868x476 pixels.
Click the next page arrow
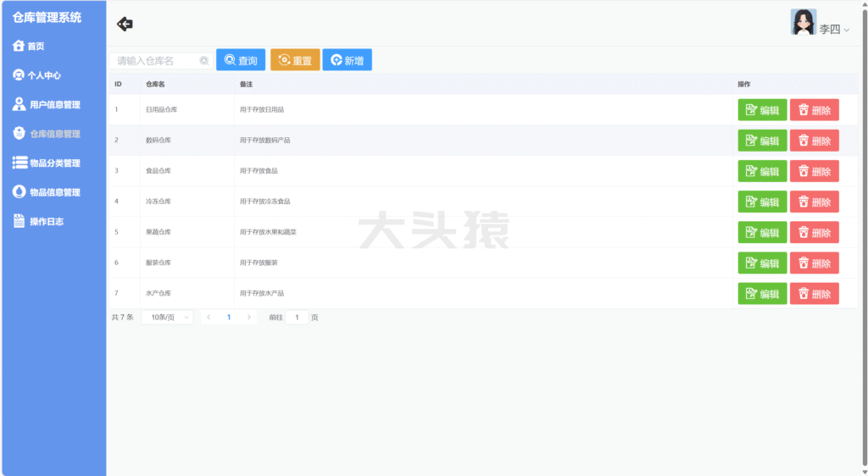point(249,318)
